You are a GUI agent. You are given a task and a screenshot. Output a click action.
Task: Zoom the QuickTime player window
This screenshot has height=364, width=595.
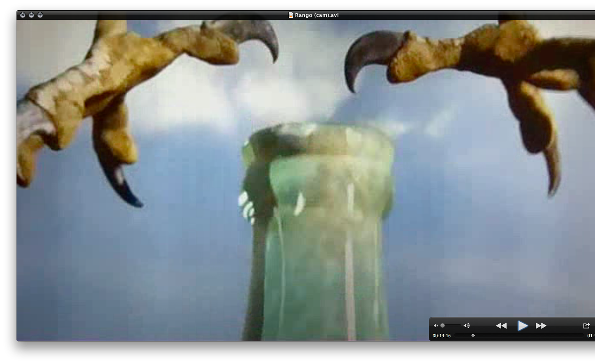coord(40,15)
